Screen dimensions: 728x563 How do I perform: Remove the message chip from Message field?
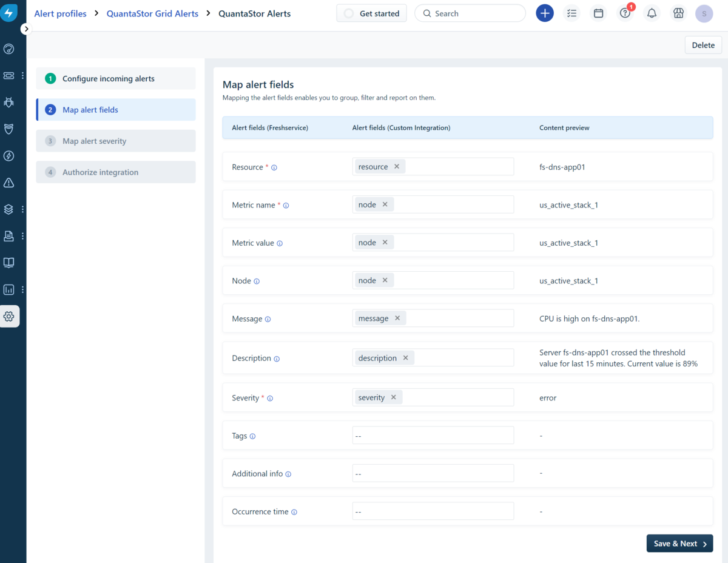pos(397,318)
